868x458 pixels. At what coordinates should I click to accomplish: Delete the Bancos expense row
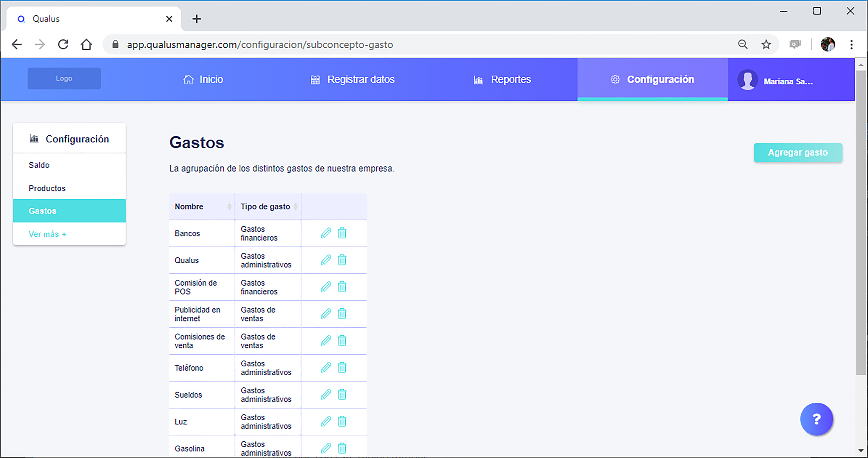pos(342,233)
